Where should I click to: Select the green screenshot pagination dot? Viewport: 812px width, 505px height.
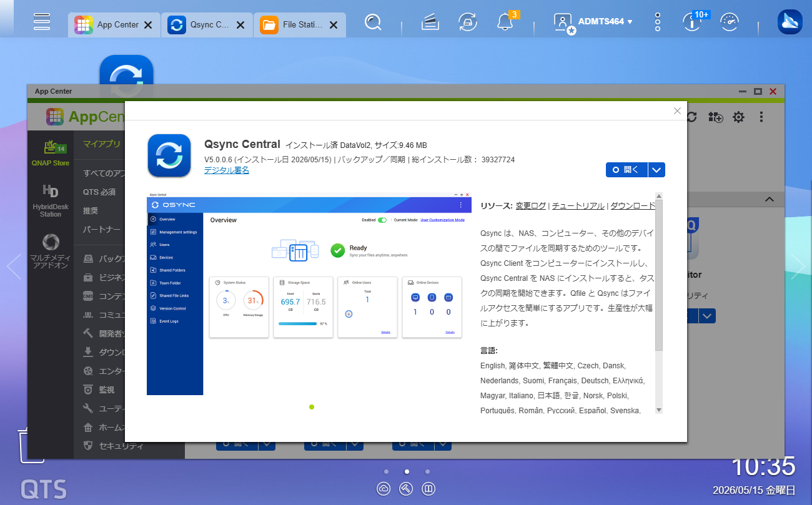(312, 407)
